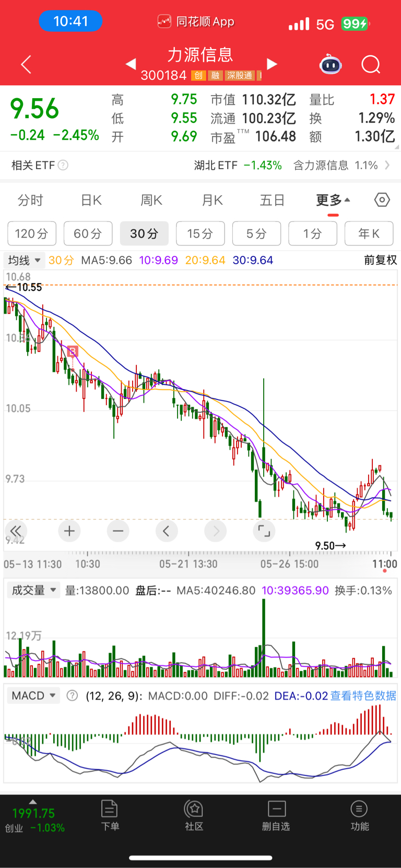Open the 含力源信息 ETF details chevron

(387, 165)
